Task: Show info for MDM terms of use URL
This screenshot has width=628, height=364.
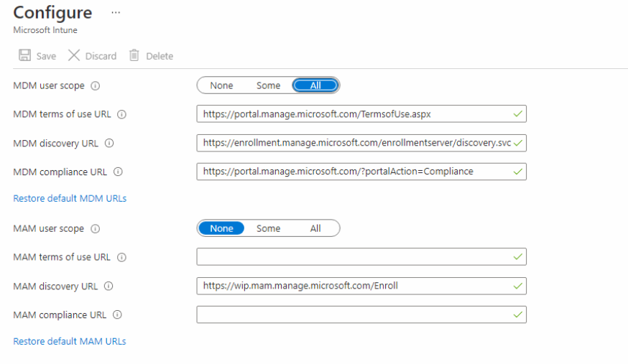Action: tap(121, 114)
